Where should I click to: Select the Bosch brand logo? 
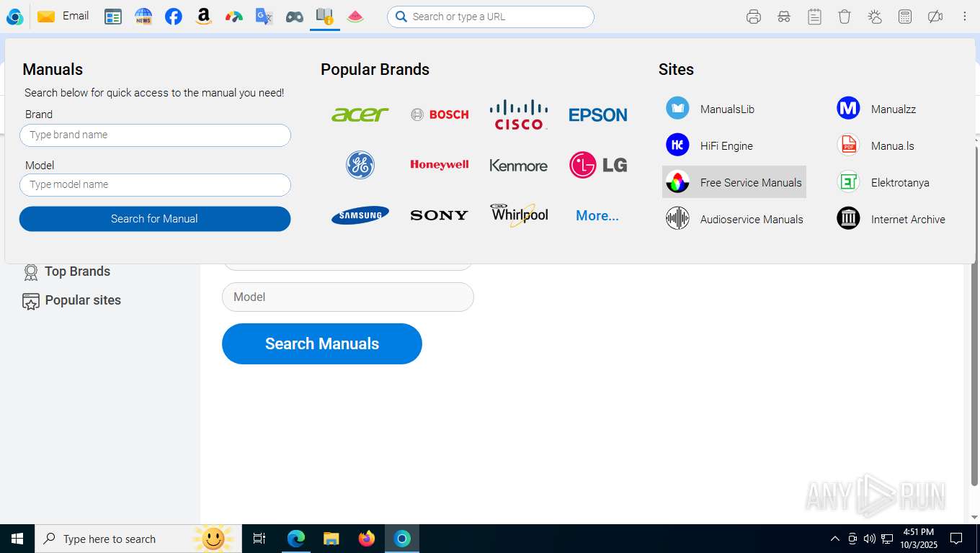click(440, 114)
